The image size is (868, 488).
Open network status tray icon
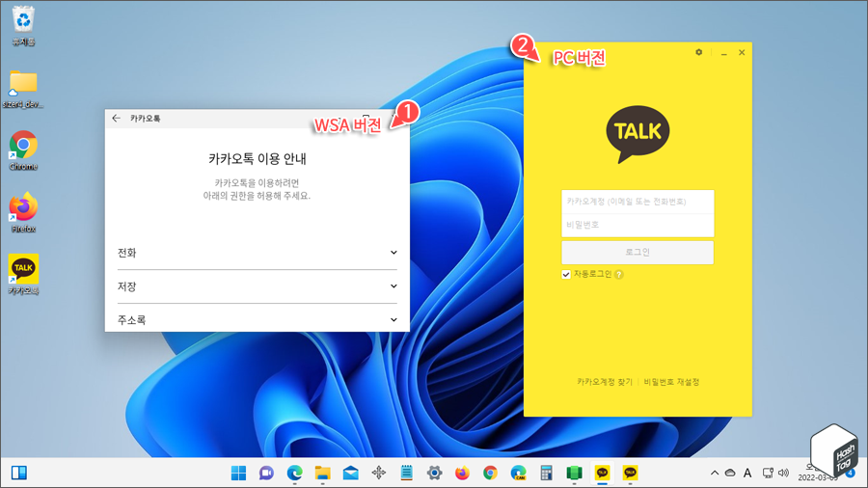tap(768, 474)
